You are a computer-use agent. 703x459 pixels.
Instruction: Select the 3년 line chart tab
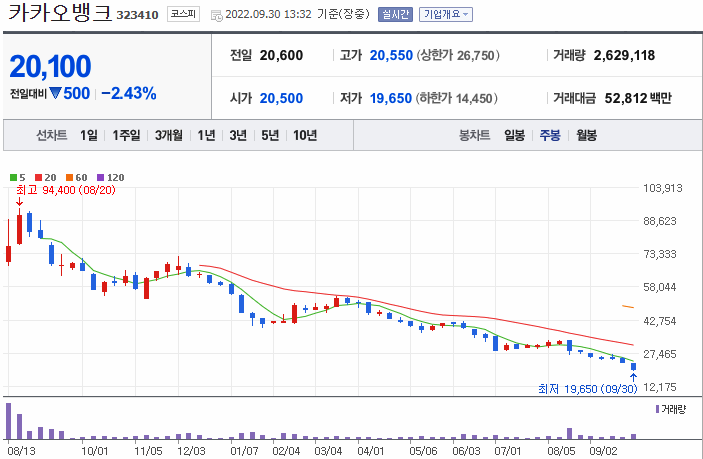pos(238,135)
